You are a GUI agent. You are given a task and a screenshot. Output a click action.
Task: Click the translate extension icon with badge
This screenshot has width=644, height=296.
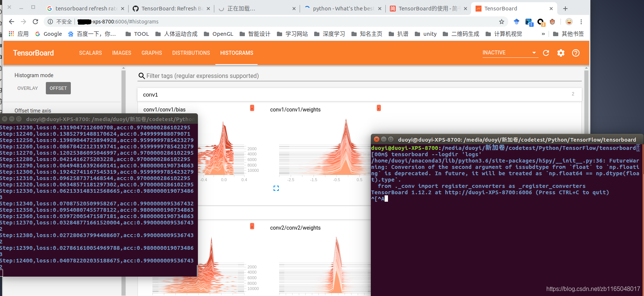tap(529, 22)
